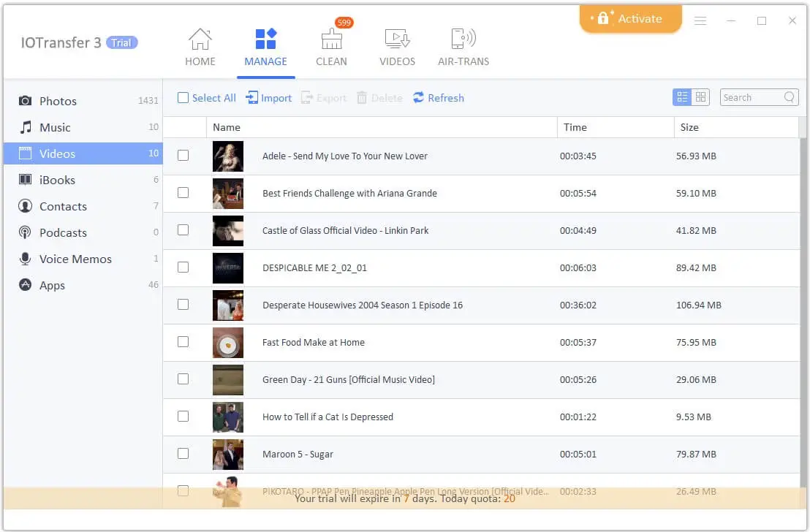Sort by the Size column header

(736, 127)
